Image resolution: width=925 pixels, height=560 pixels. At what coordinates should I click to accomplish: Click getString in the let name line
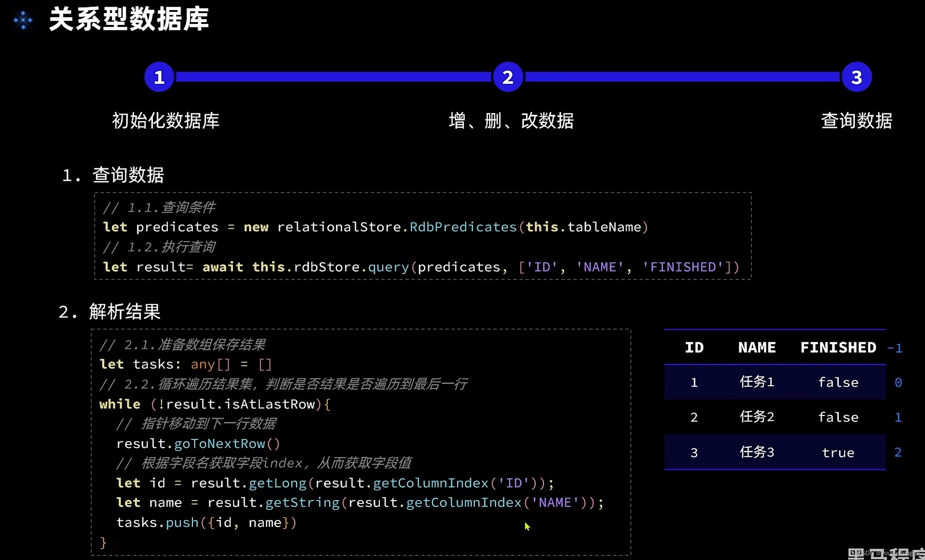[x=303, y=503]
